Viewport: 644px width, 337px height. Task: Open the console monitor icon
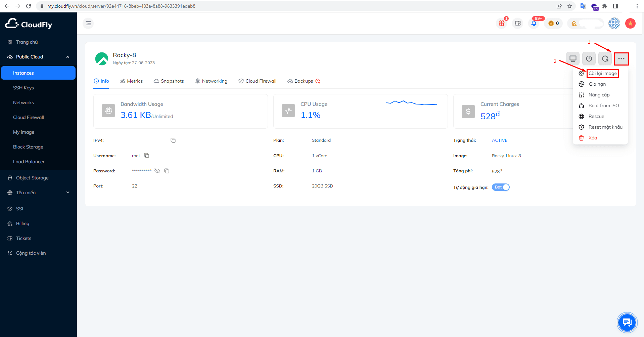click(573, 59)
